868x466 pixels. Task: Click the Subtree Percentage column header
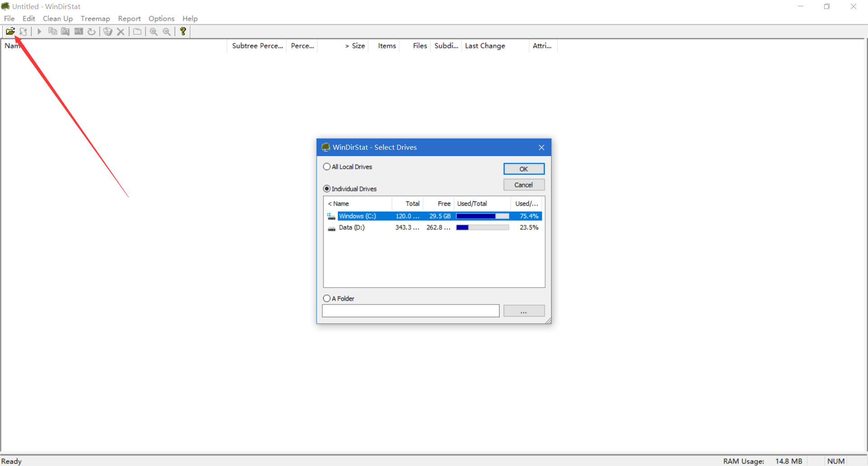pyautogui.click(x=257, y=46)
